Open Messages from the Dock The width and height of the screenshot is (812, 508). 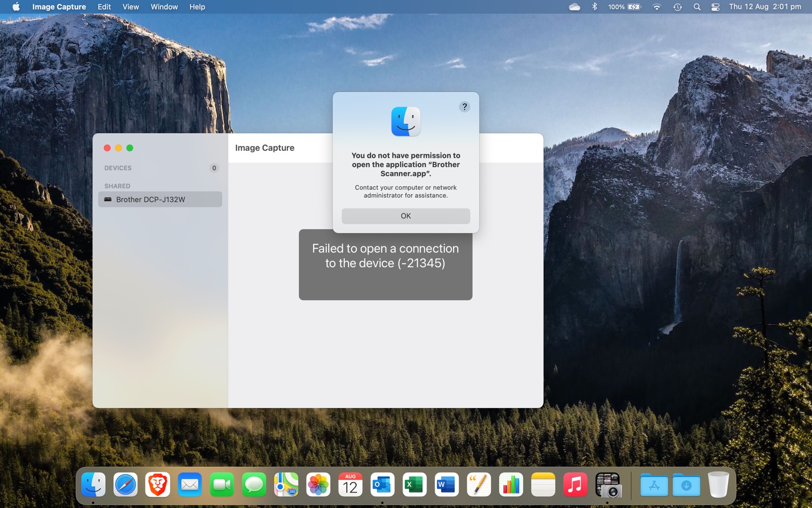point(254,485)
